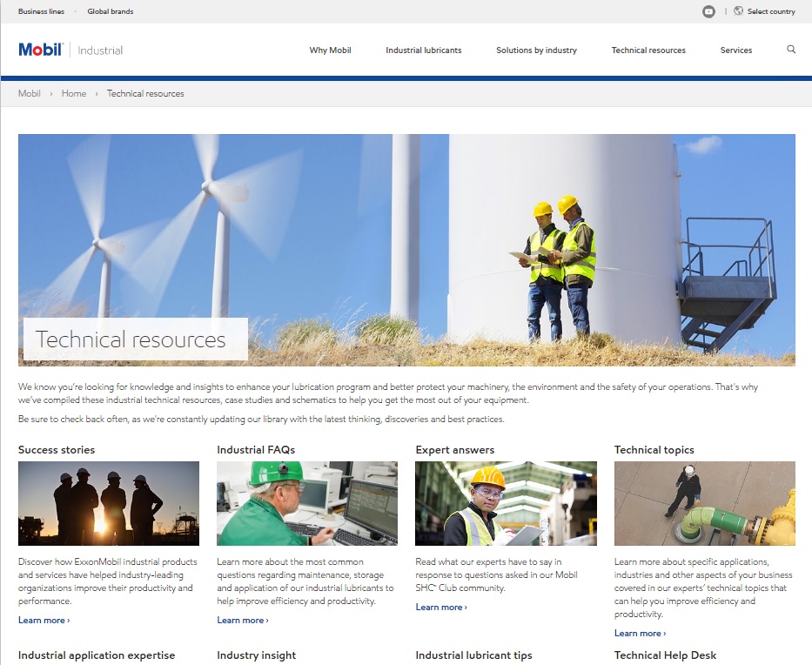Select the Why Mobil menu item
This screenshot has width=812, height=665.
pyautogui.click(x=330, y=50)
